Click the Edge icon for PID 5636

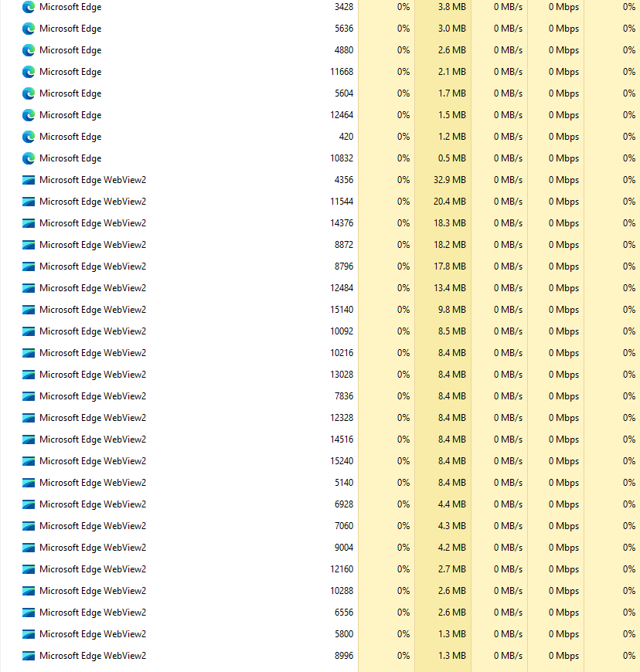(x=29, y=29)
